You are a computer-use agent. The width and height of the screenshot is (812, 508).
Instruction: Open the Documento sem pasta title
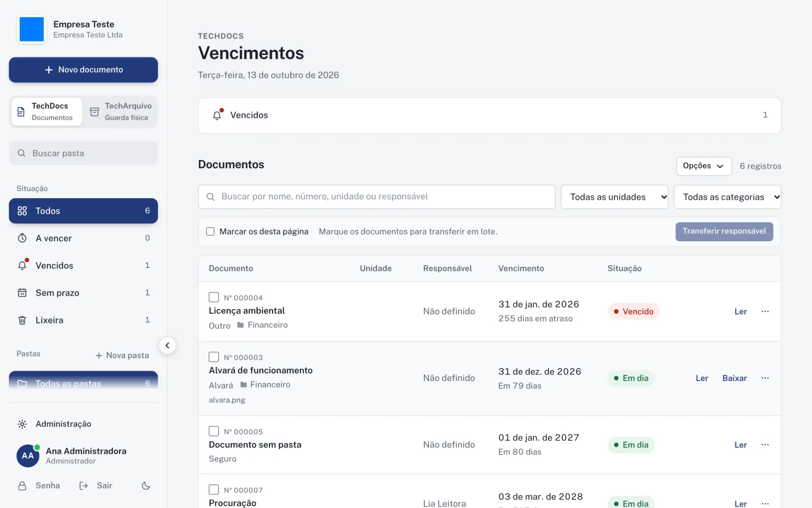[x=255, y=444]
